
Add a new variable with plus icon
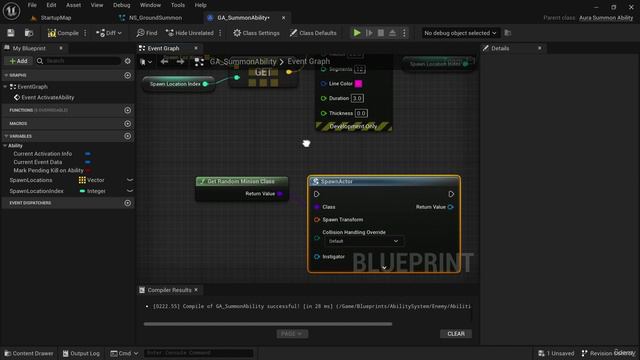pos(128,136)
